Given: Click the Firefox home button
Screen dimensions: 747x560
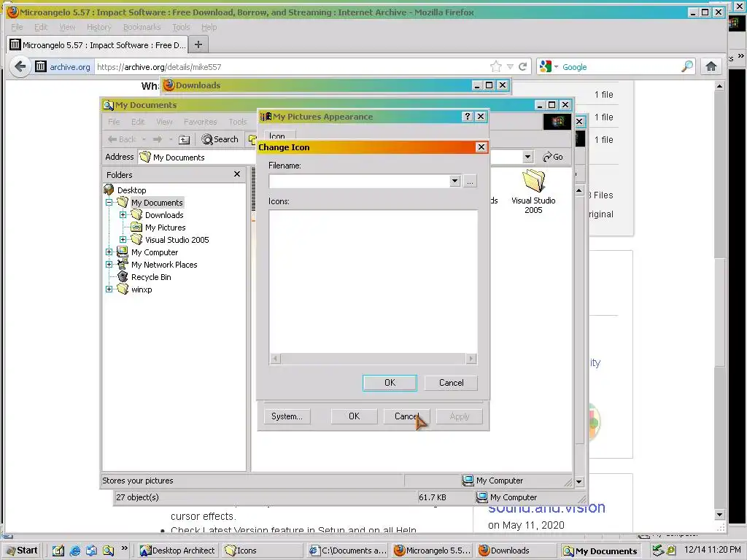Looking at the screenshot, I should [x=711, y=66].
